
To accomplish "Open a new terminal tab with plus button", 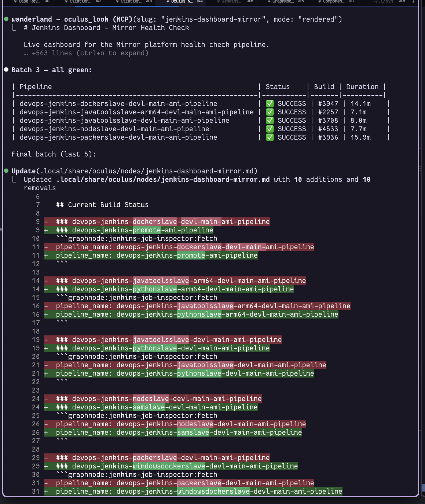I will pos(413,1).
